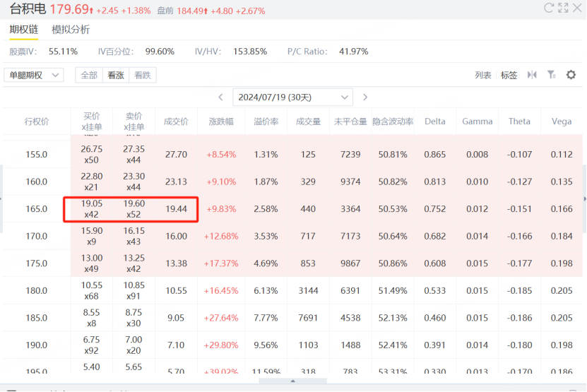Screen dimensions: 587x392
Task: Switch to the 模拟分析 tab
Action: click(x=71, y=30)
